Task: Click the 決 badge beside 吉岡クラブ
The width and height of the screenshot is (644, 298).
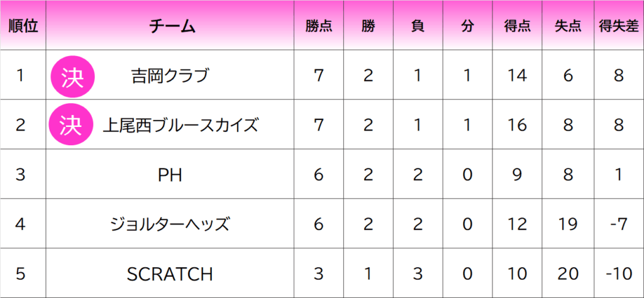Action: (72, 75)
